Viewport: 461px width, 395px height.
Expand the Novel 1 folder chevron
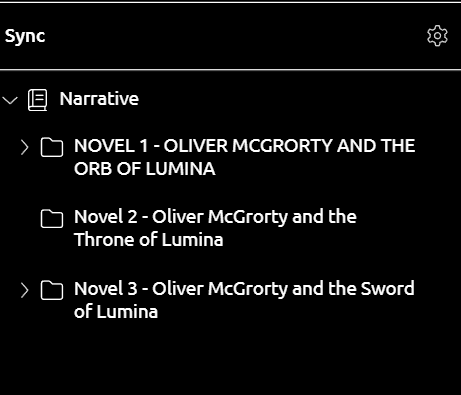24,147
